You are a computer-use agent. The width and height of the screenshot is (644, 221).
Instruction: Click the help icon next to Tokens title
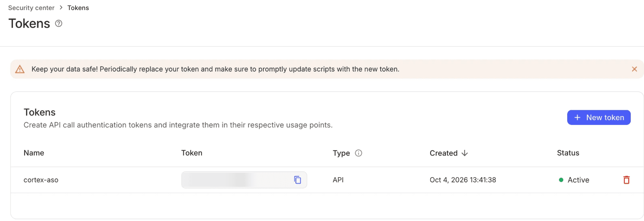coord(59,23)
